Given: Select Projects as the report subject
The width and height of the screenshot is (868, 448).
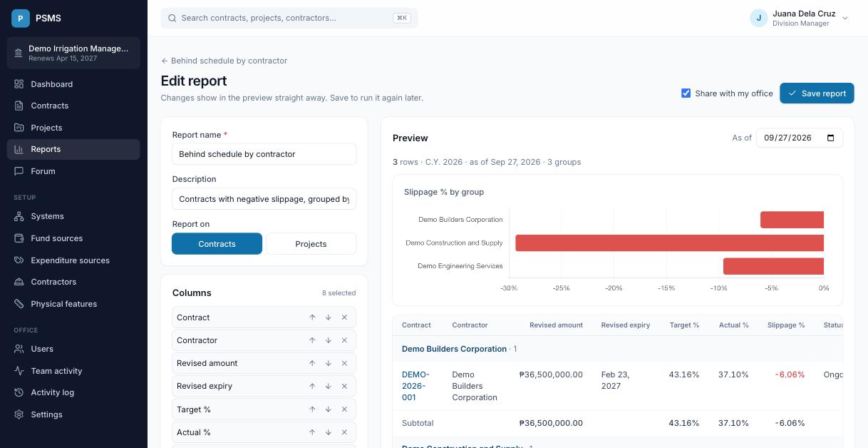Looking at the screenshot, I should coord(311,244).
